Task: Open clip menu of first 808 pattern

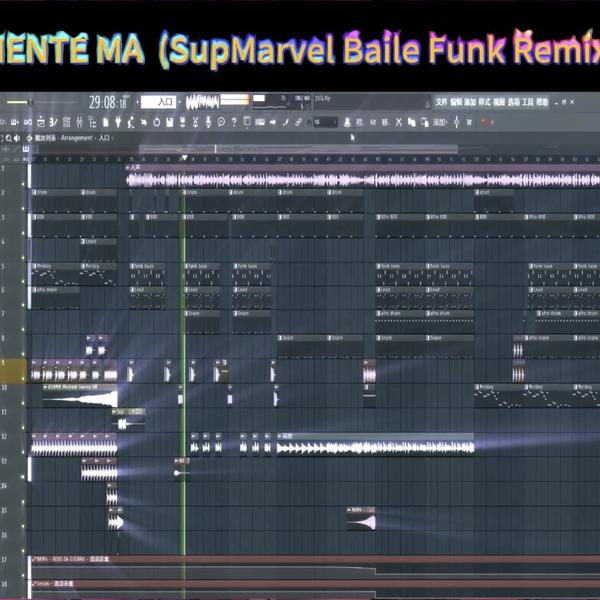Action: click(34, 217)
